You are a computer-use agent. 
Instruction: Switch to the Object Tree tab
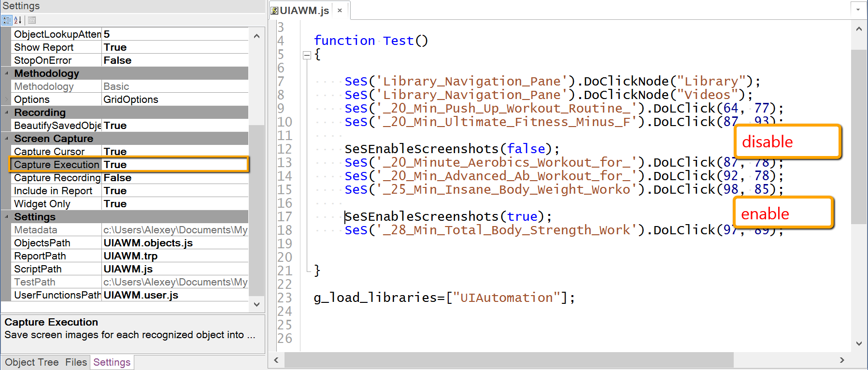click(x=32, y=362)
